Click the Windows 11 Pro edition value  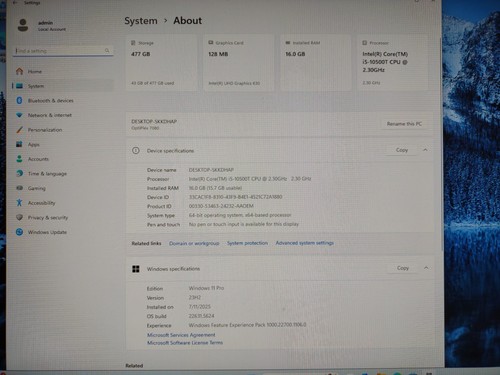tap(206, 288)
